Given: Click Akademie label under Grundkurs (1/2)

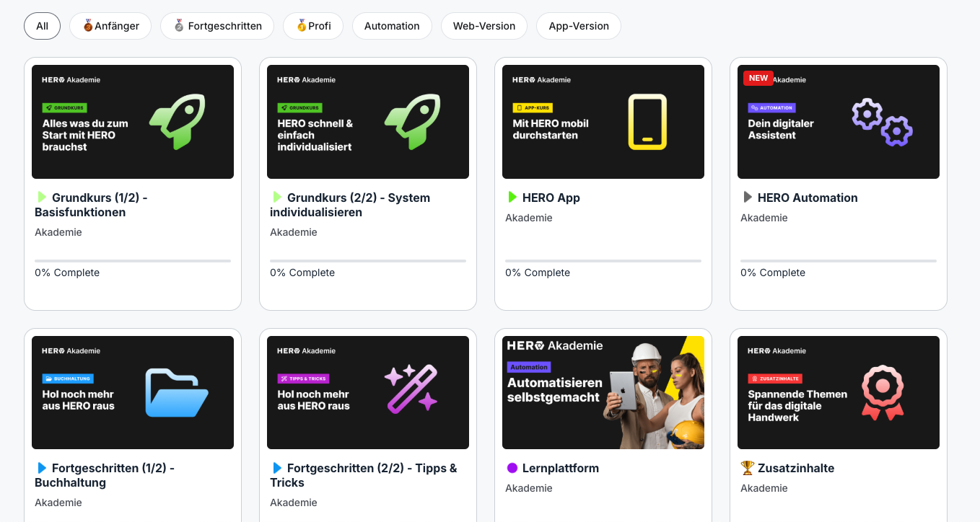Looking at the screenshot, I should 58,232.
